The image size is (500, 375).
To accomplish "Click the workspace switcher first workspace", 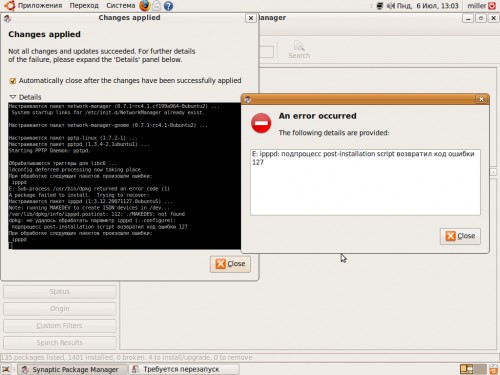I will pos(467,369).
